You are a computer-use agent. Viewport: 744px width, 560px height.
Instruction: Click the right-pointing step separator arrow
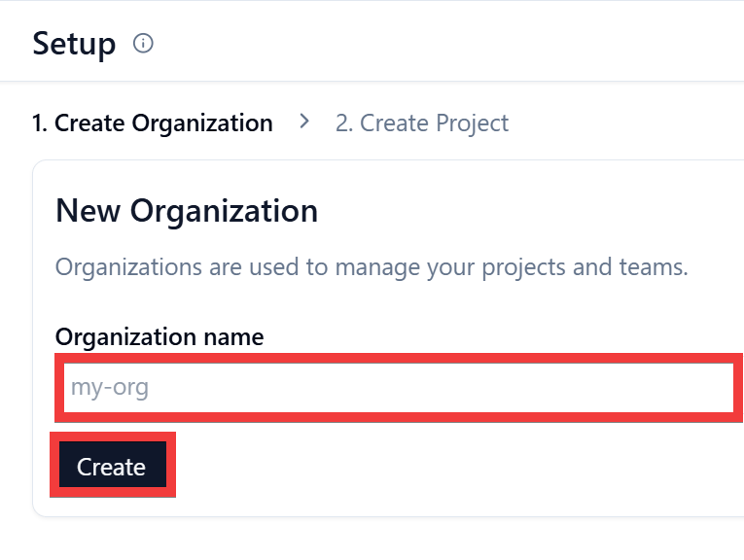[x=304, y=122]
